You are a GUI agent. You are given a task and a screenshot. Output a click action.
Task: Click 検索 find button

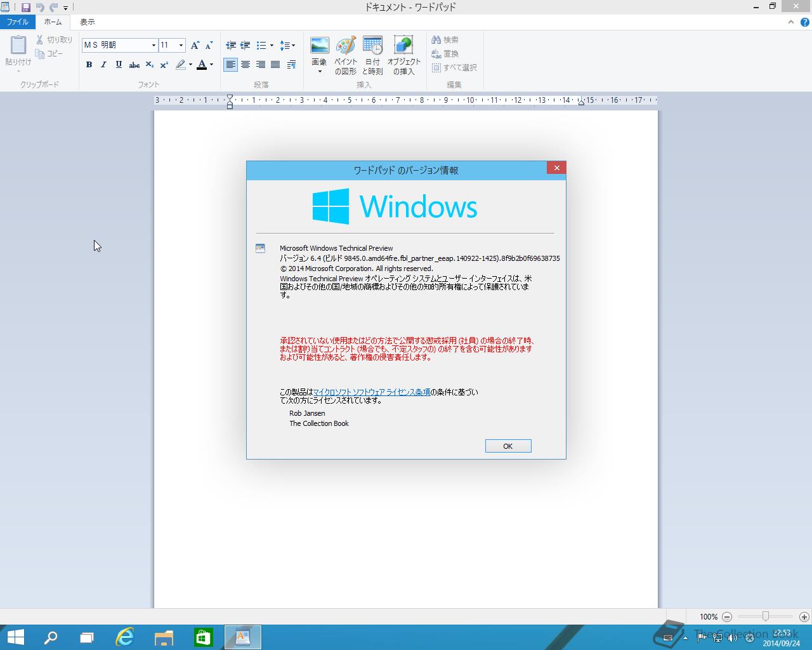click(445, 40)
